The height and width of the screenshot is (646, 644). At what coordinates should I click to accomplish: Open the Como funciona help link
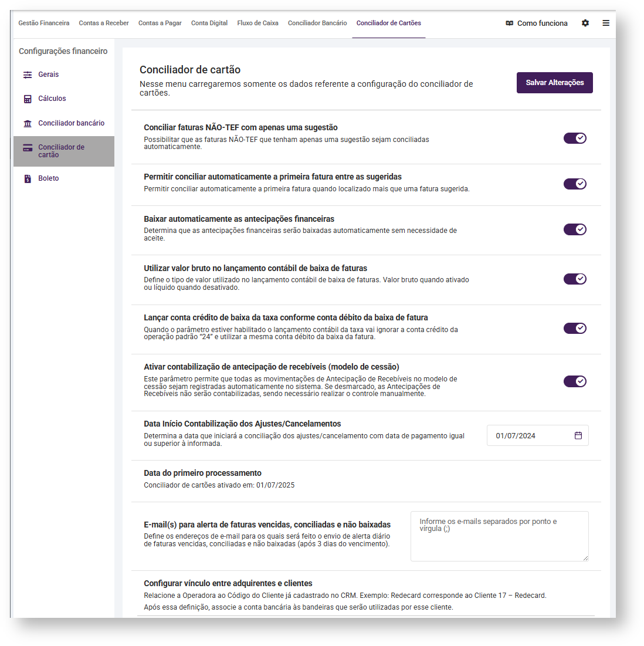click(x=537, y=23)
